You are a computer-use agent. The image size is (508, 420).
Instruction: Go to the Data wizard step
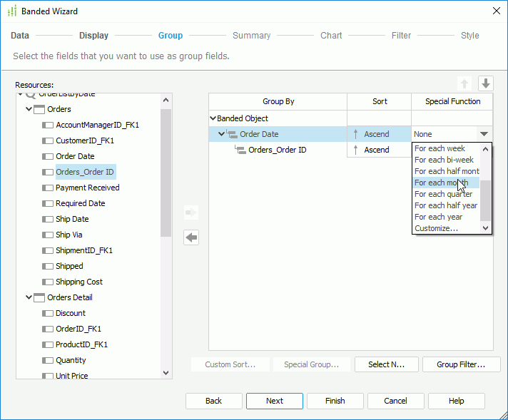(20, 35)
